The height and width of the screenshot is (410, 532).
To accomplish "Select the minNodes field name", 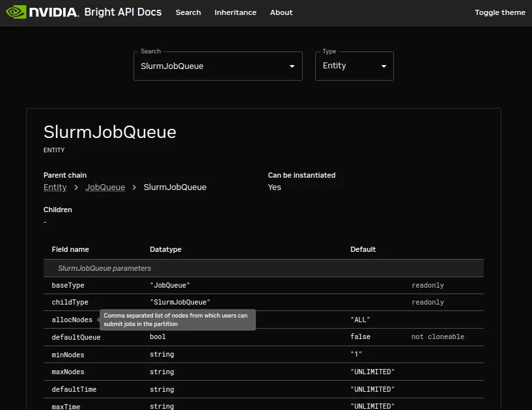I will click(x=68, y=355).
